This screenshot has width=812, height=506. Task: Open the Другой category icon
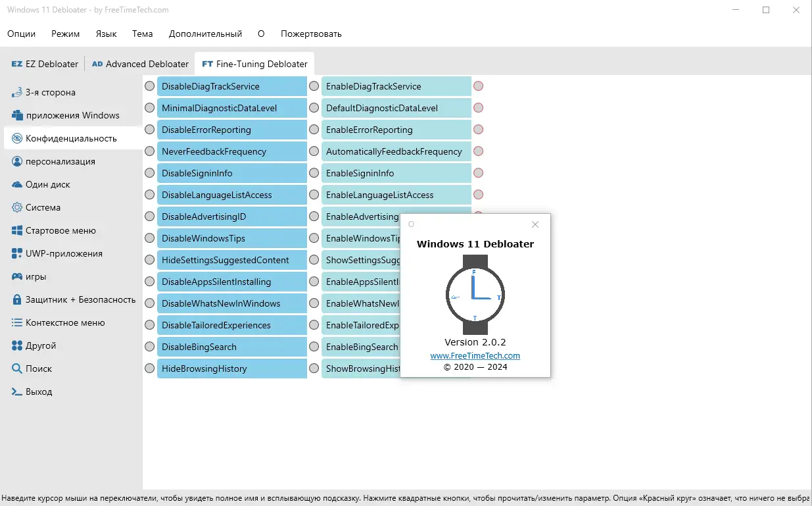(x=17, y=345)
